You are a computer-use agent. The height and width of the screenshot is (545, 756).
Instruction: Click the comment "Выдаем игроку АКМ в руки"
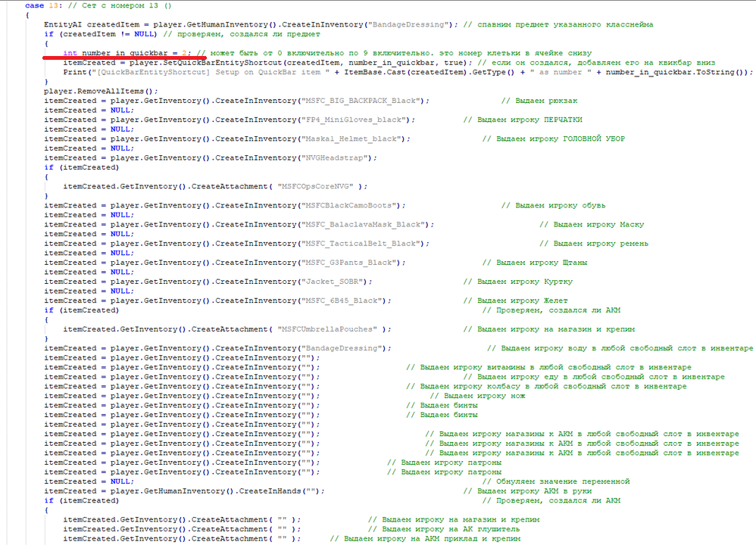pos(527,491)
